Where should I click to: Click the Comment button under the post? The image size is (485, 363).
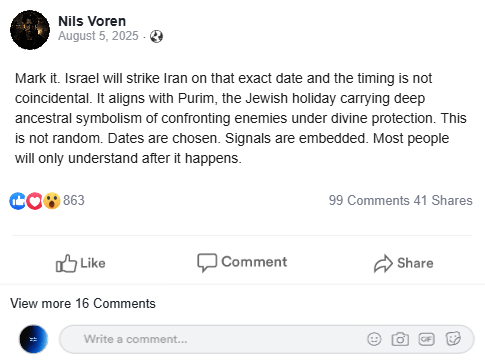pyautogui.click(x=242, y=262)
